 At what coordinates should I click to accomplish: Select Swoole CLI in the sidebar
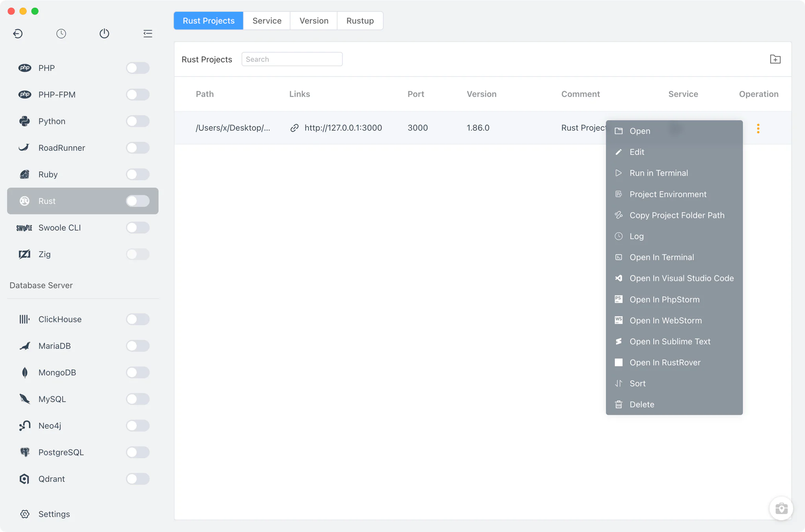(83, 227)
